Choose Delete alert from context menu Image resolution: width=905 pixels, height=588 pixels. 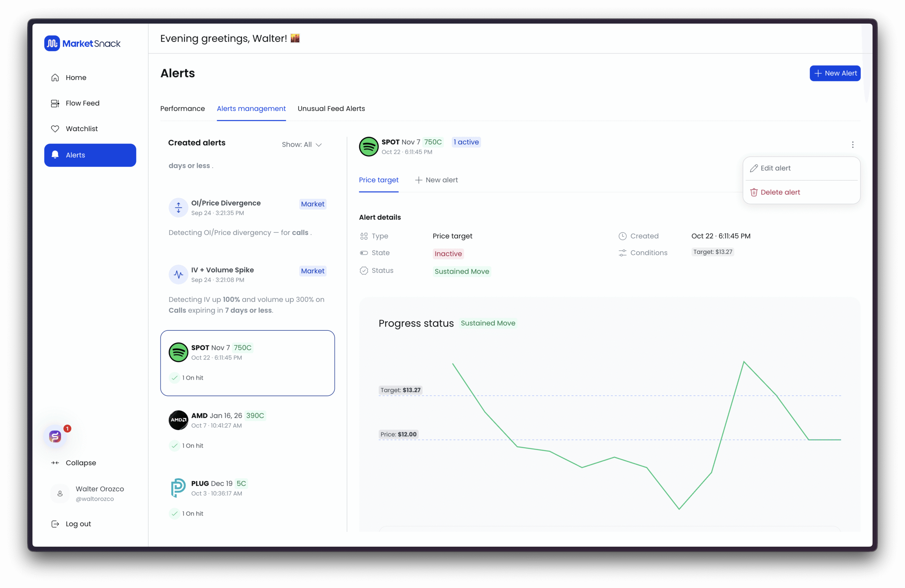tap(780, 192)
